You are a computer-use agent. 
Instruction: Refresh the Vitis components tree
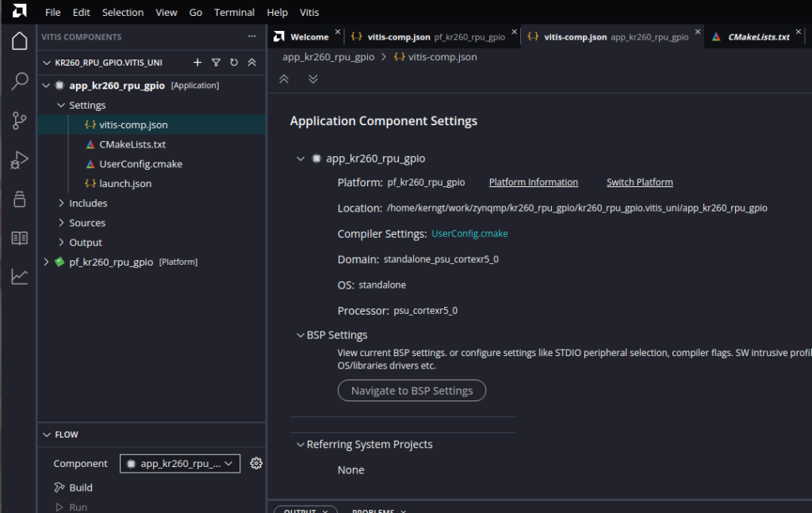click(x=234, y=62)
